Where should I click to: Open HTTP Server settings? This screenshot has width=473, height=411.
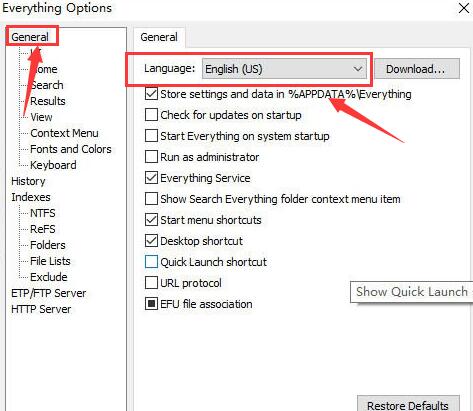point(41,309)
